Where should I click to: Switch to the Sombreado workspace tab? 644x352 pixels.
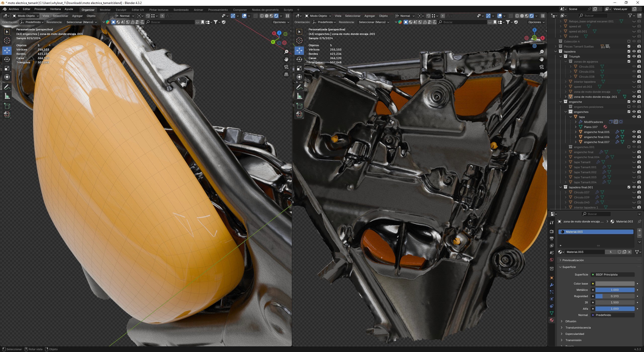tap(181, 10)
